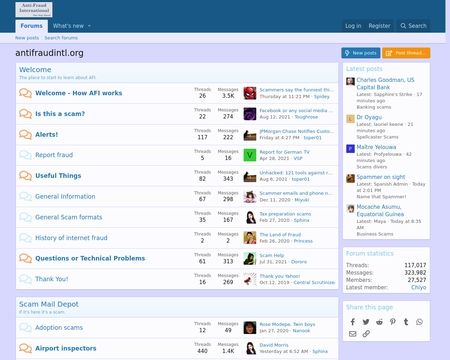Click latest member name Chiyo
Viewport: 450px width, 360px height.
point(419,287)
